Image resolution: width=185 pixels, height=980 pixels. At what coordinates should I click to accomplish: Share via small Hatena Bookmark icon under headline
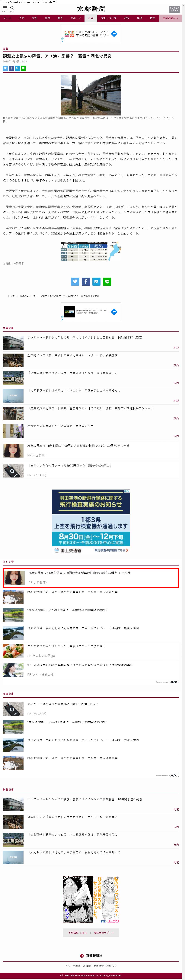[17, 68]
